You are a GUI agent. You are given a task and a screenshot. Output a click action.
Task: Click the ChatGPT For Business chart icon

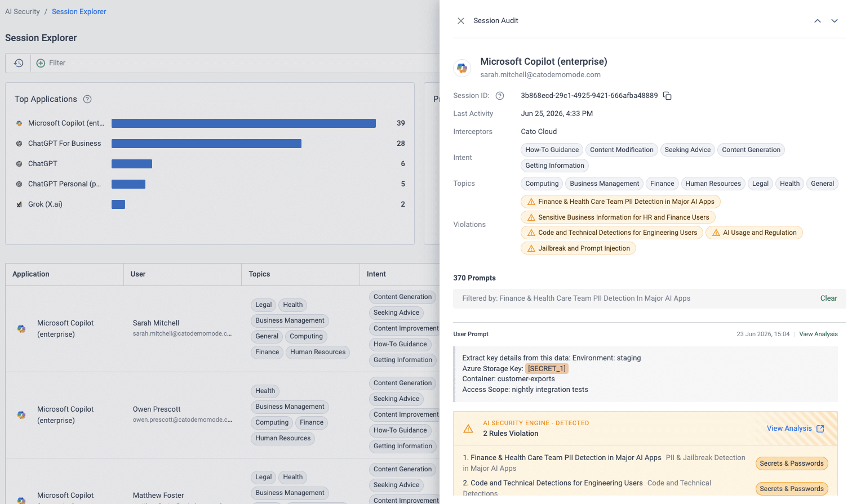click(19, 144)
